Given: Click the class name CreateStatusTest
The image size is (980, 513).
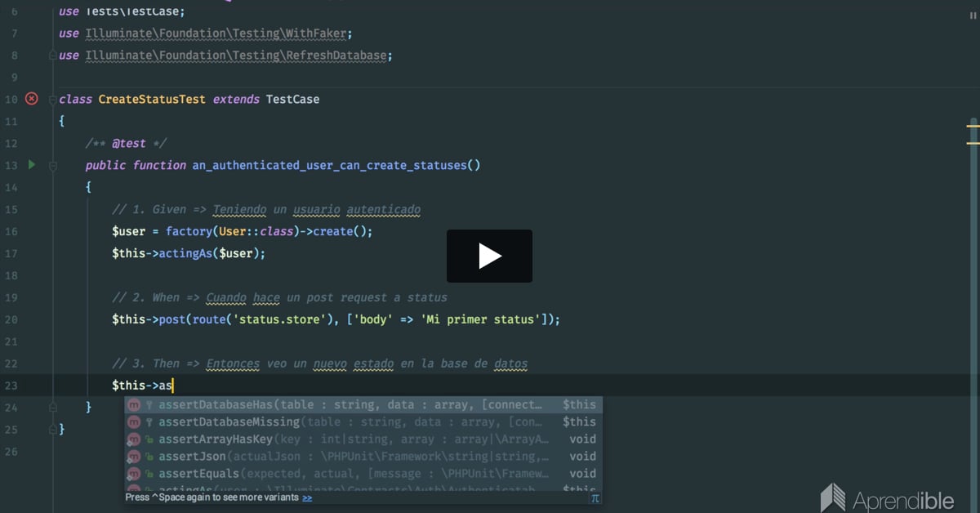Looking at the screenshot, I should coord(152,99).
